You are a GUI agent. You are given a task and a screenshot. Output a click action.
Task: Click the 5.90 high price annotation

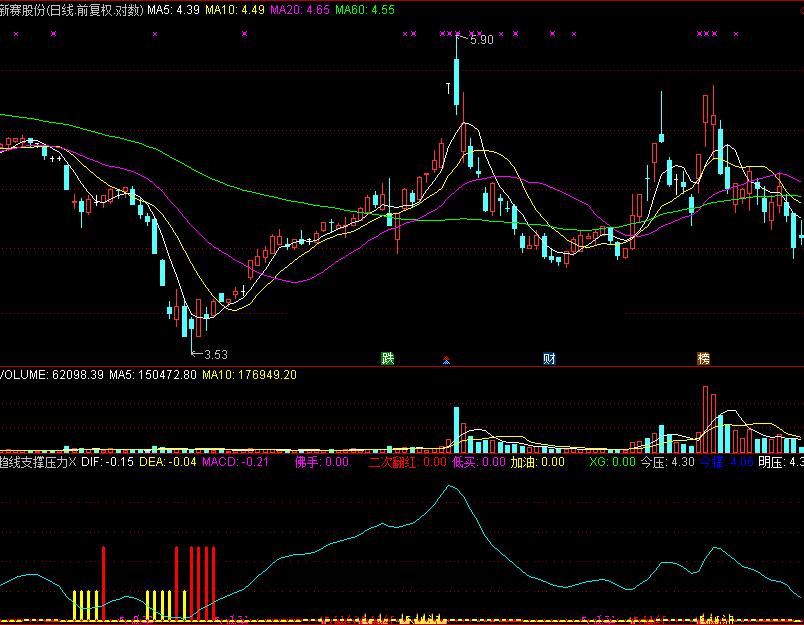click(481, 40)
